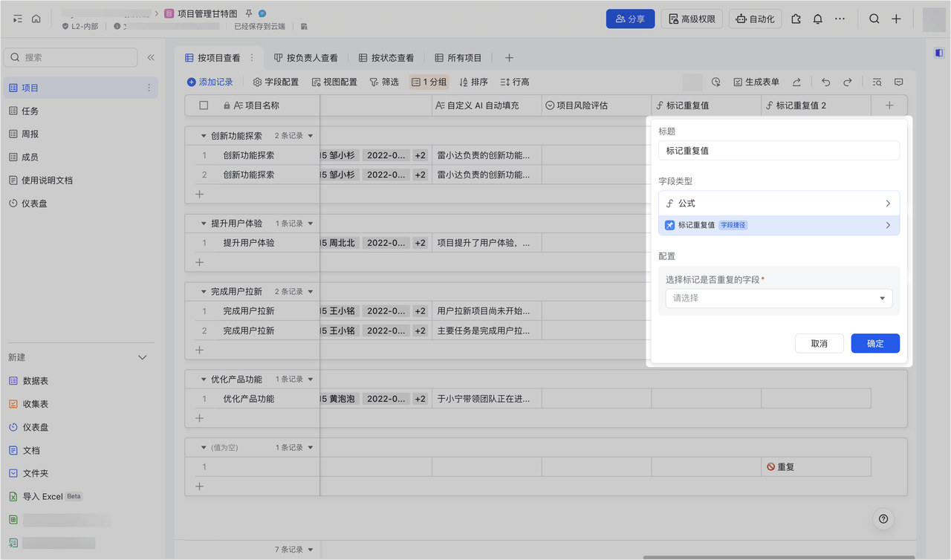Collapse the 优化产品功能 group

tap(204, 380)
